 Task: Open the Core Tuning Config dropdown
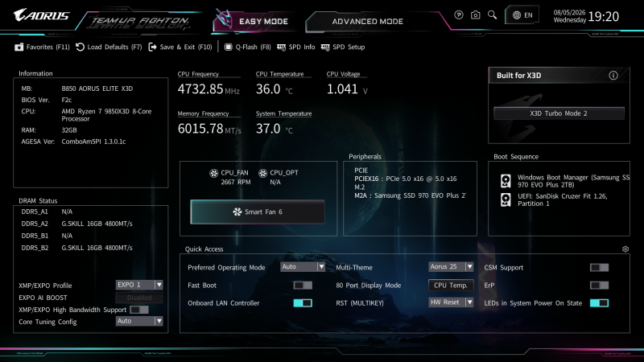tap(139, 321)
